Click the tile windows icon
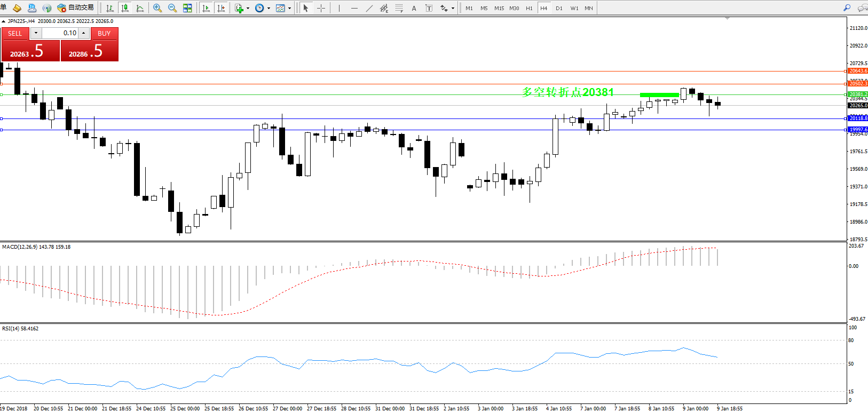 [x=187, y=8]
